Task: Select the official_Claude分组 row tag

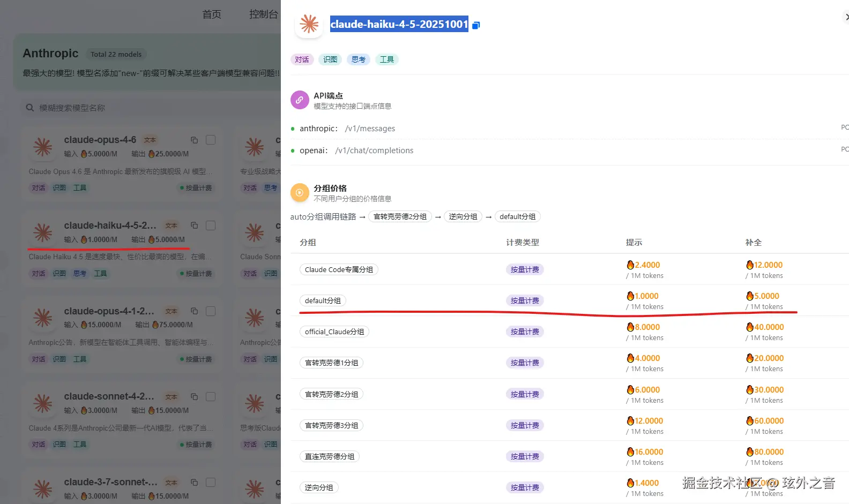Action: [334, 332]
